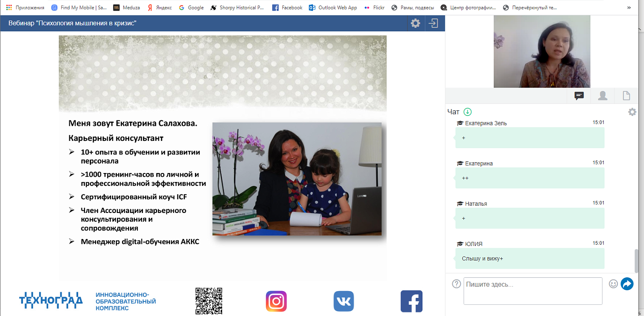Click the photo on the presentation slide
The width and height of the screenshot is (644, 316).
pyautogui.click(x=297, y=179)
